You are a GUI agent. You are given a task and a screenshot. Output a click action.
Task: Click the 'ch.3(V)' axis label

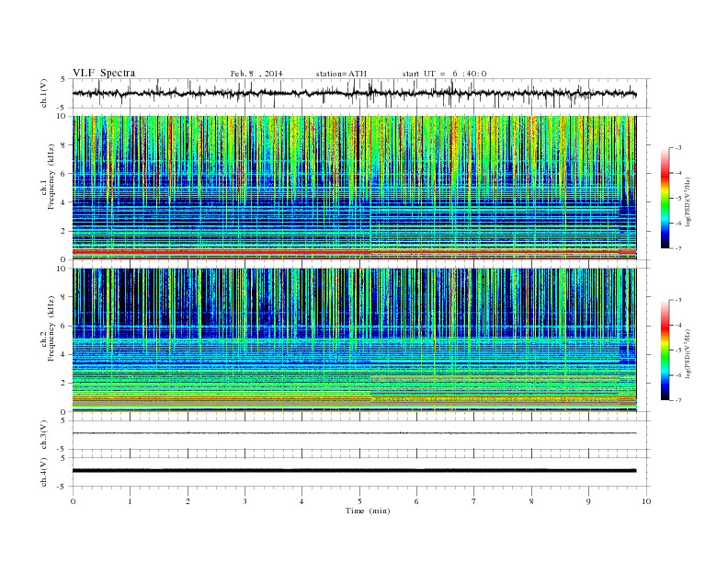(44, 435)
